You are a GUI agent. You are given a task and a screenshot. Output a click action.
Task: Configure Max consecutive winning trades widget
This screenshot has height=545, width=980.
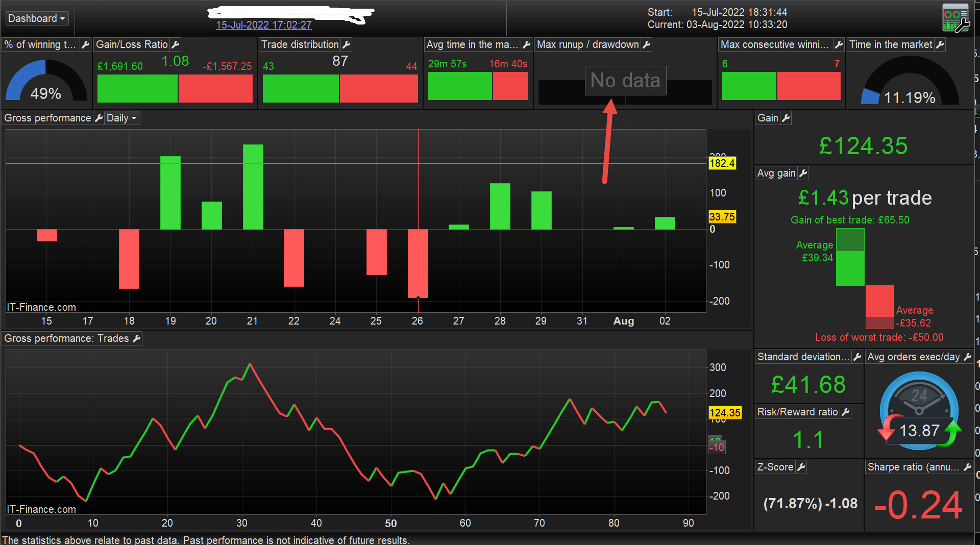click(x=839, y=44)
